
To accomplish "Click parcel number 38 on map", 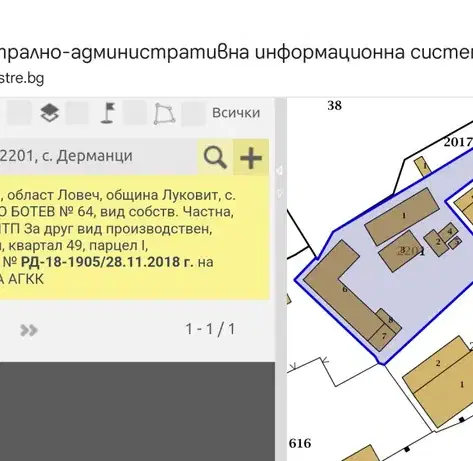I will (x=334, y=105).
